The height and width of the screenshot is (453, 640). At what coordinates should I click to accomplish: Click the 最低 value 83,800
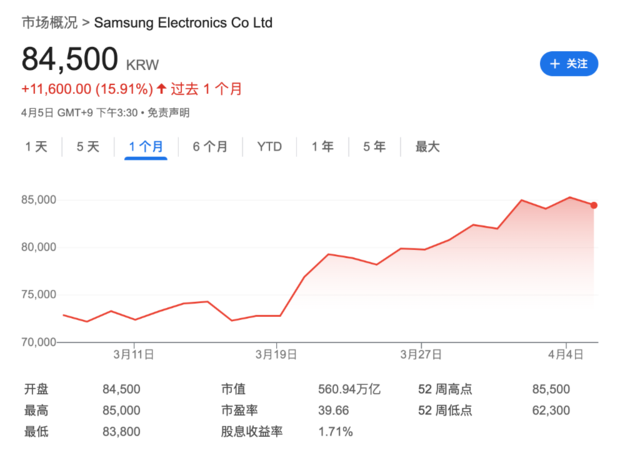(x=121, y=431)
